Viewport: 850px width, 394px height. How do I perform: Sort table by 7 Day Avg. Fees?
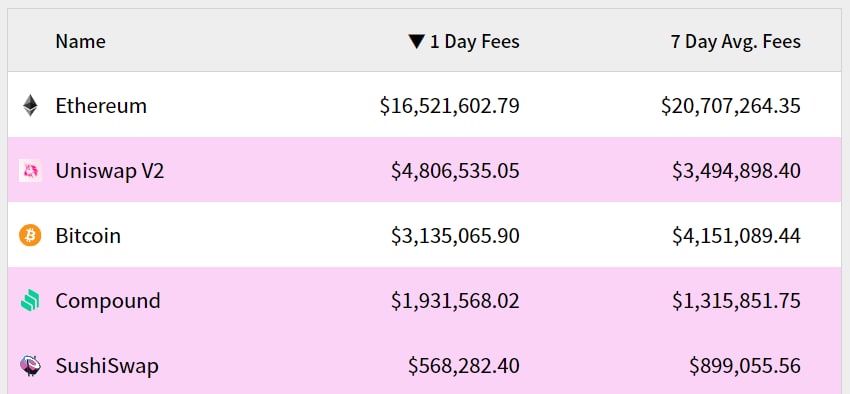coord(736,42)
